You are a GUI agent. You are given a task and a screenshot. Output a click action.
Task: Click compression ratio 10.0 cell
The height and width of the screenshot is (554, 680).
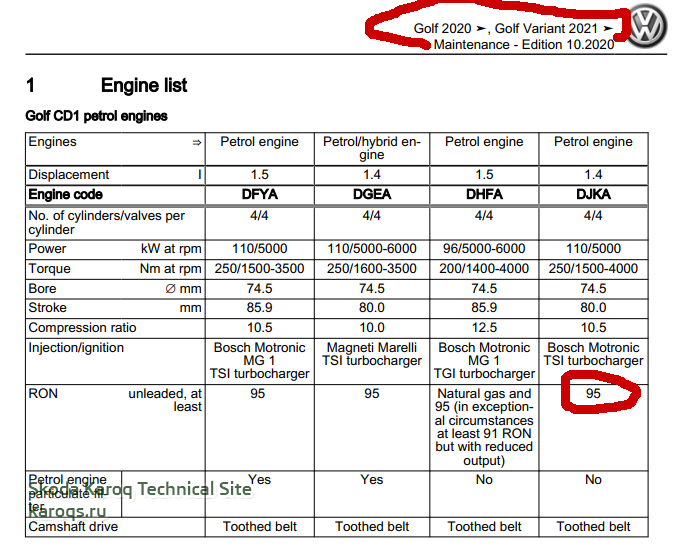coord(372,328)
